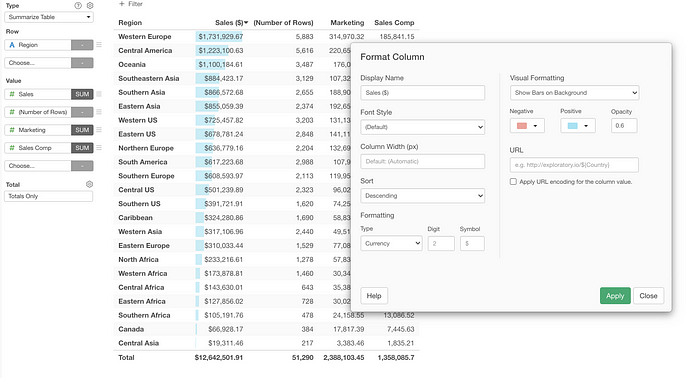The image size is (700, 378).
Task: Click the Total row label
Action: click(x=126, y=357)
